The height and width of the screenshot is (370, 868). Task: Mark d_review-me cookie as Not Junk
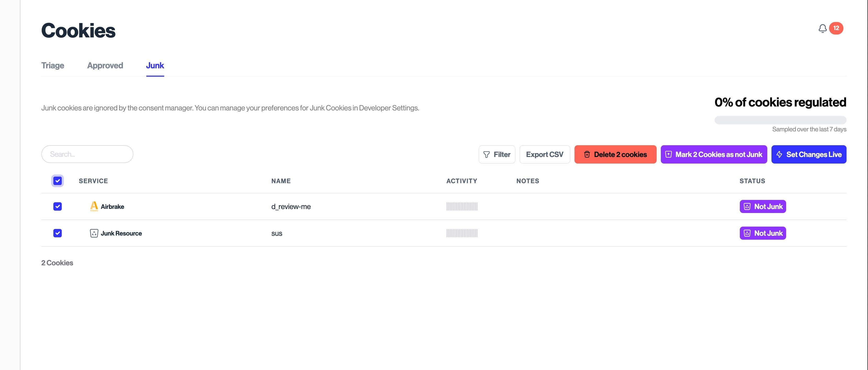point(763,206)
